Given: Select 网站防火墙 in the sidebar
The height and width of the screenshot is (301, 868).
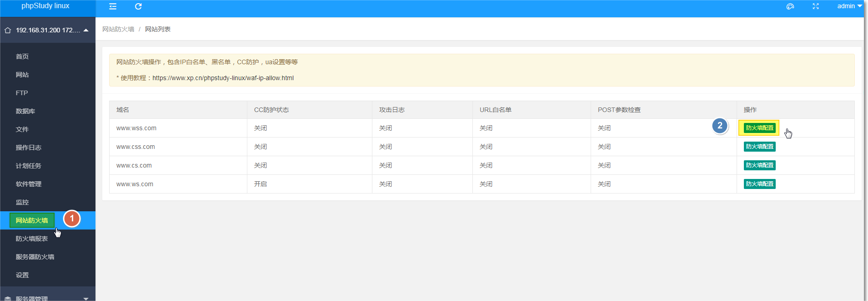Looking at the screenshot, I should click(x=48, y=220).
